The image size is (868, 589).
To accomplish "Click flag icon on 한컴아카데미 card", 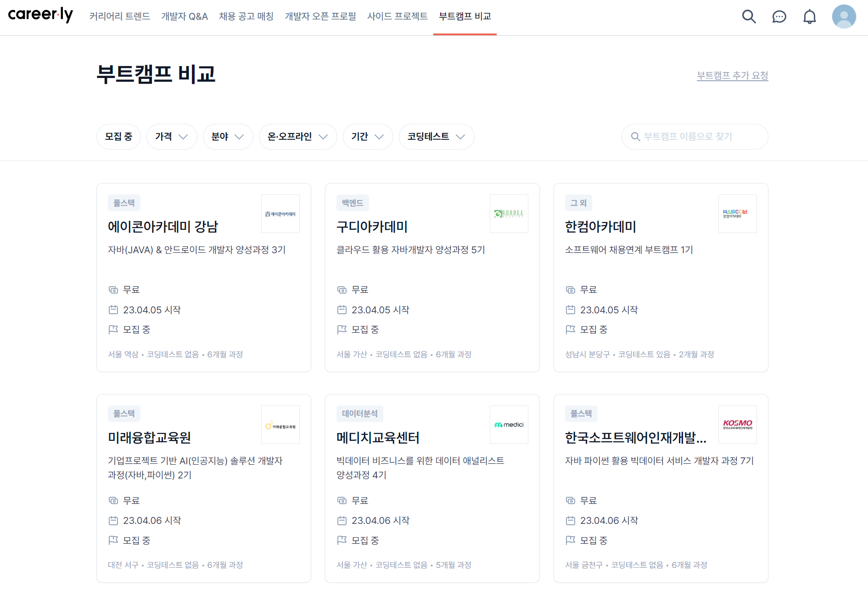I will coord(571,329).
